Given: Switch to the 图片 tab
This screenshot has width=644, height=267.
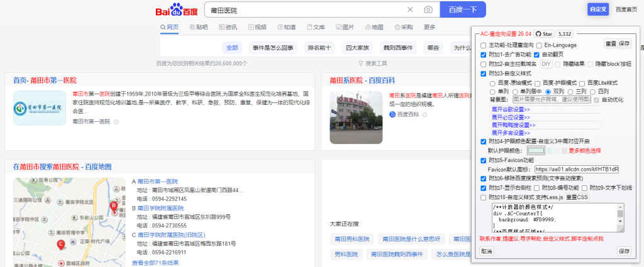Looking at the screenshot, I should pyautogui.click(x=345, y=27).
